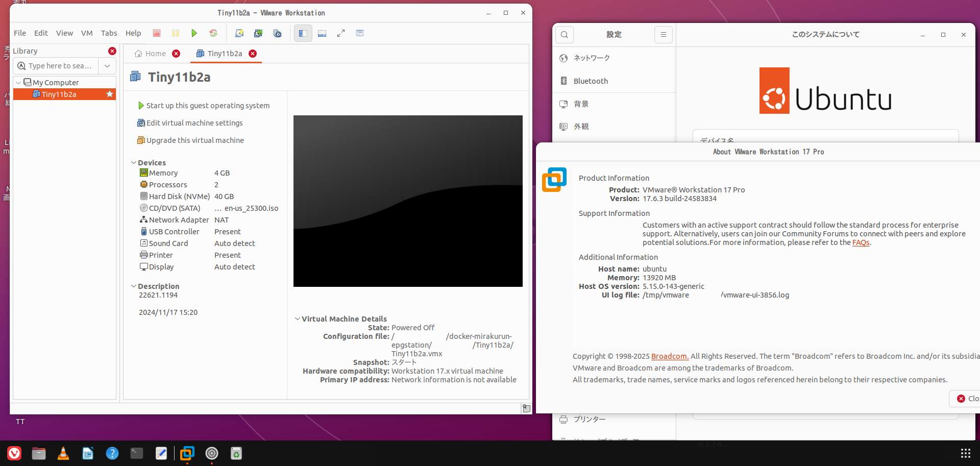Close the Tiny11b2a tab with its red X
The image size is (980, 466).
(253, 54)
